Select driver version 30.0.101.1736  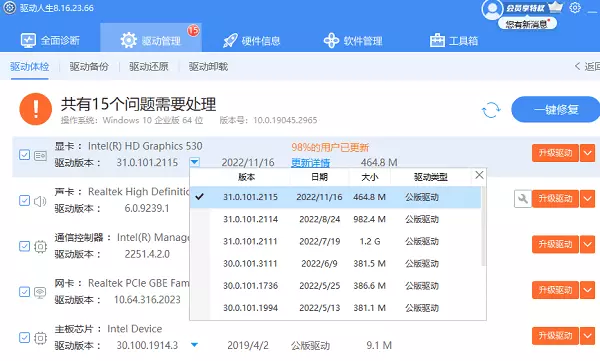coord(335,286)
